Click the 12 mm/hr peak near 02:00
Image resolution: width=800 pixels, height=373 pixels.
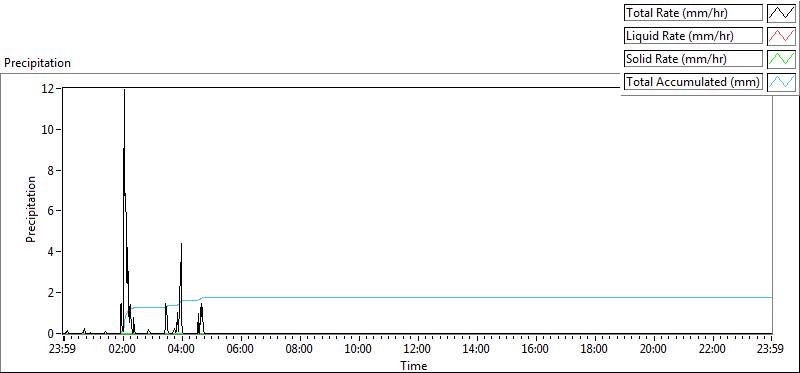(124, 90)
